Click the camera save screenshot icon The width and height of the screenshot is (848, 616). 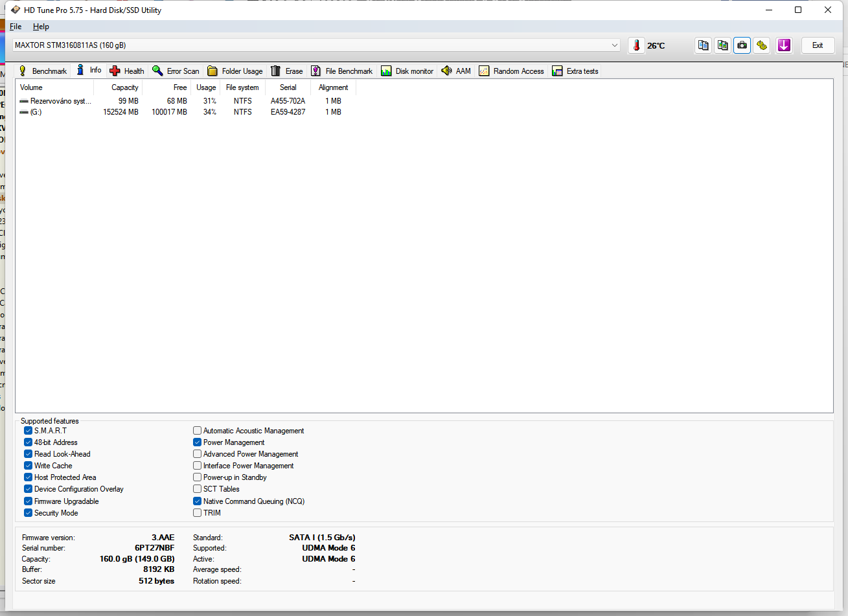pos(742,45)
